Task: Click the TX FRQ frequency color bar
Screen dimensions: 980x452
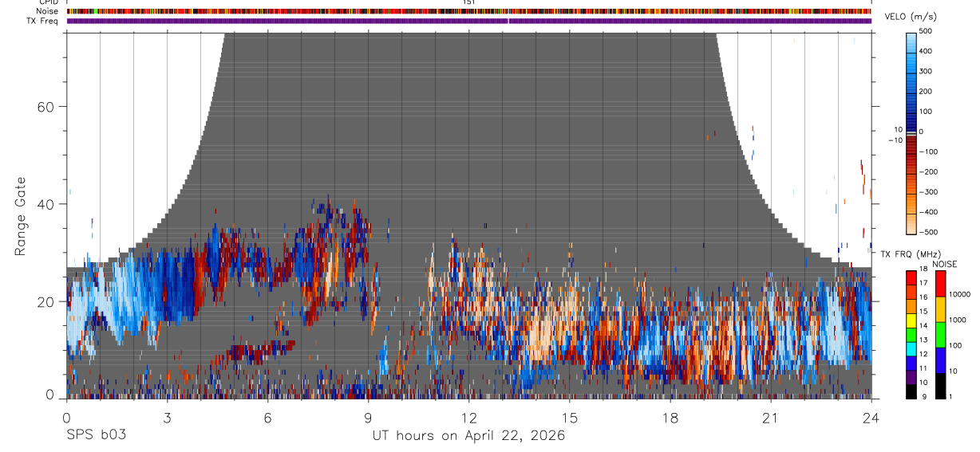Action: (x=911, y=334)
